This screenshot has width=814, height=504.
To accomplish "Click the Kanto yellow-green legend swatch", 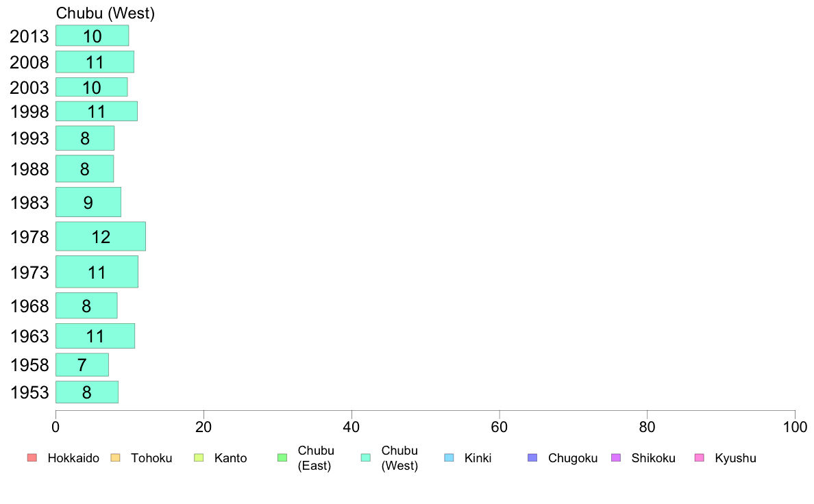I will click(x=199, y=458).
